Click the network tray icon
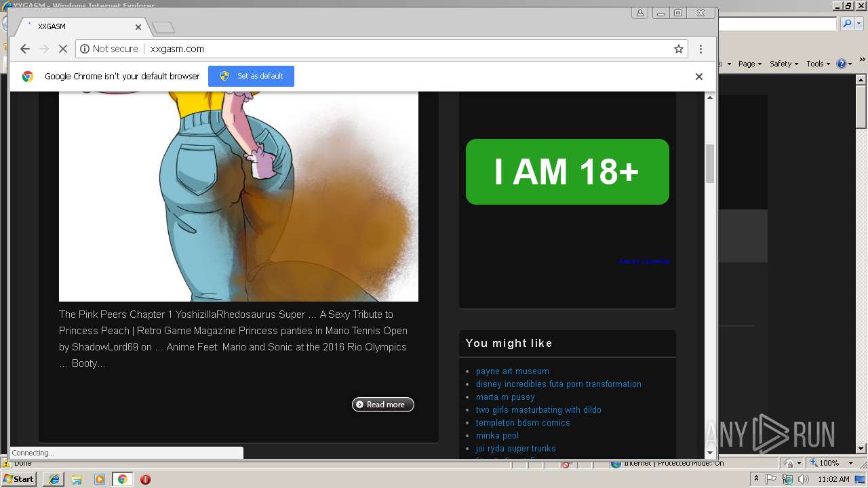 (787, 479)
